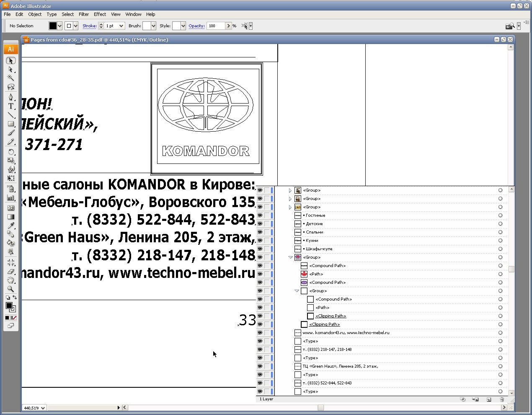Screen dimensions: 532x415
Task: Click the Opacity link in control bar
Action: pyautogui.click(x=196, y=26)
